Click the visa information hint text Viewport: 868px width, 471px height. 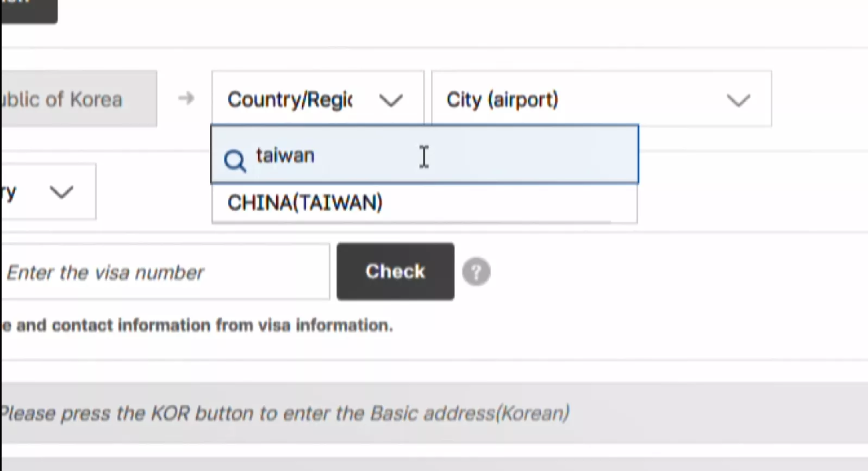(201, 325)
